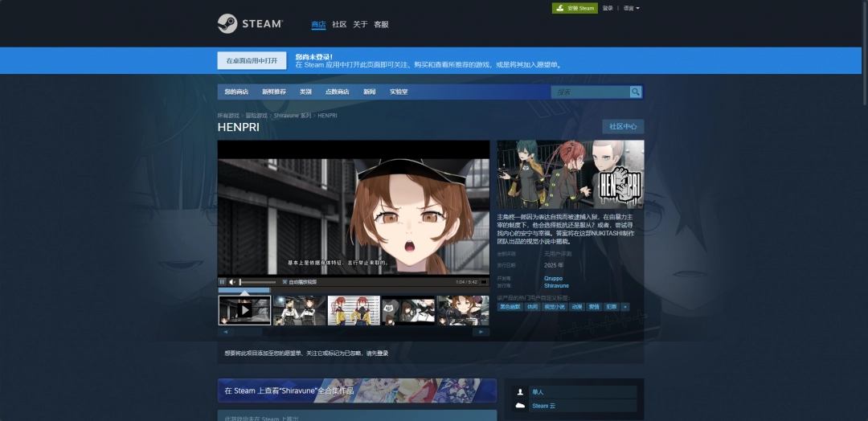The height and width of the screenshot is (421, 868).
Task: Open the 客服 support menu item
Action: (x=381, y=25)
